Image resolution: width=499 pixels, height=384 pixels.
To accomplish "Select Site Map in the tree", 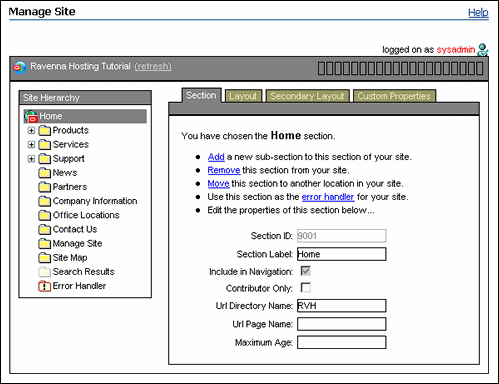I will pyautogui.click(x=70, y=258).
